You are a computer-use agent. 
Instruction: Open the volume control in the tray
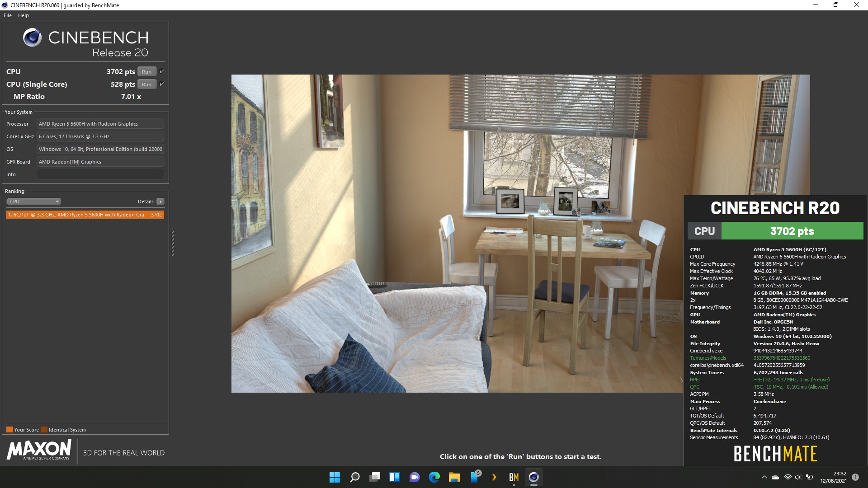tap(798, 477)
